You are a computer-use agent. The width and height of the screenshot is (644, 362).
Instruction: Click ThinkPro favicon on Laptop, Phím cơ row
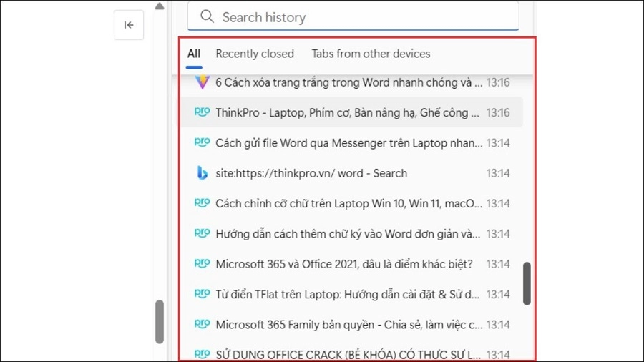202,112
